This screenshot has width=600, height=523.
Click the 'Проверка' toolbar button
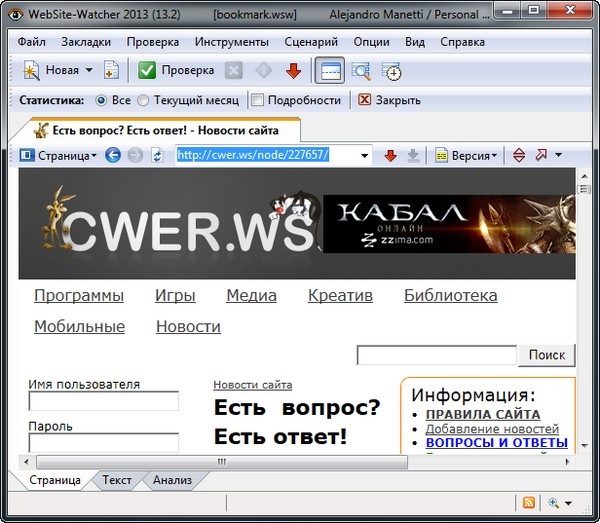pos(177,70)
